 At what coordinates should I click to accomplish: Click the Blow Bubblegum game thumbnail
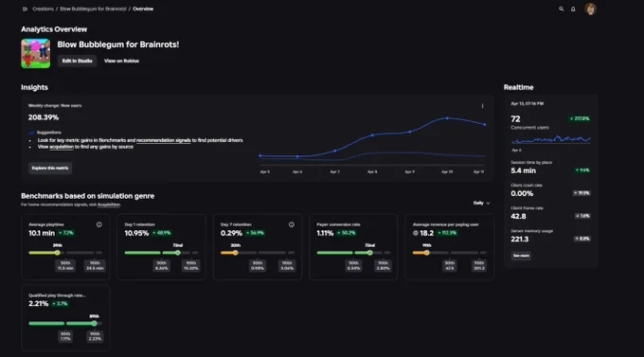[x=36, y=53]
